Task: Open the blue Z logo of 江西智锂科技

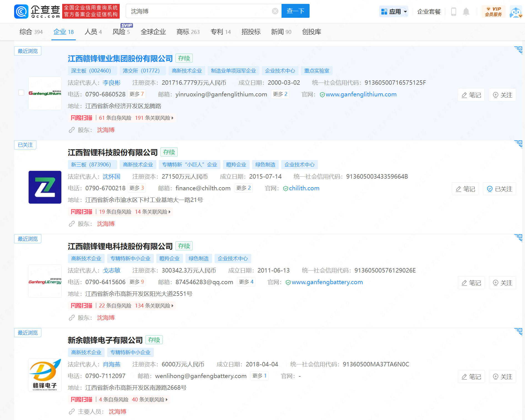Action: click(45, 187)
